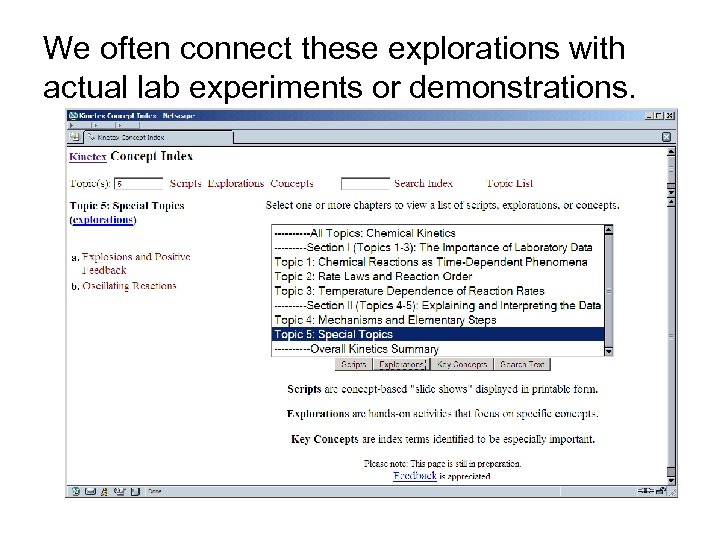Click the security lock icon in the status bar
This screenshot has height=540, width=720.
pos(661,491)
